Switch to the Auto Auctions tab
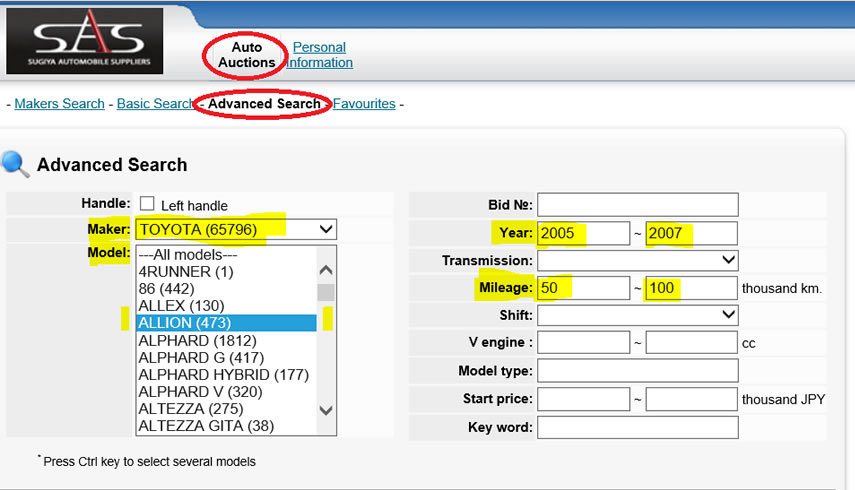Screen dimensions: 855x490 [x=246, y=55]
